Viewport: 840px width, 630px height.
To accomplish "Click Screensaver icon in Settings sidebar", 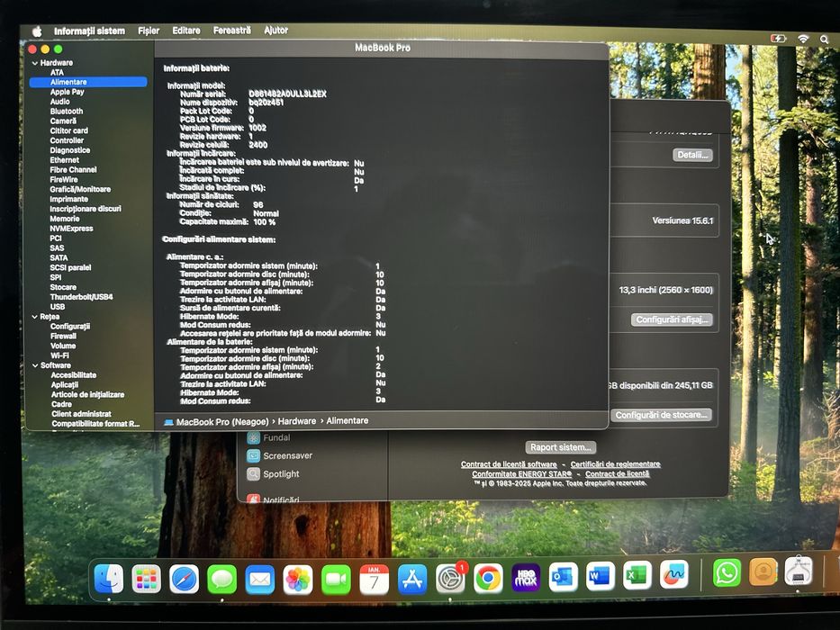I will click(x=253, y=456).
